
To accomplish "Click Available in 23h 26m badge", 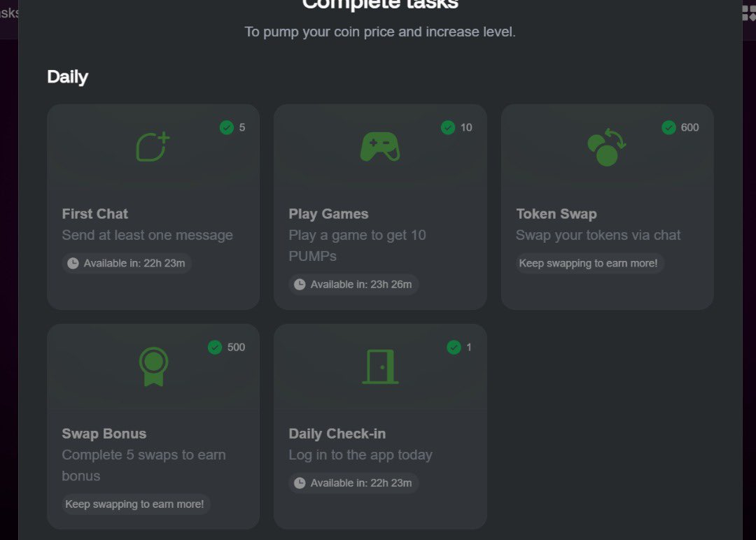I will click(353, 284).
